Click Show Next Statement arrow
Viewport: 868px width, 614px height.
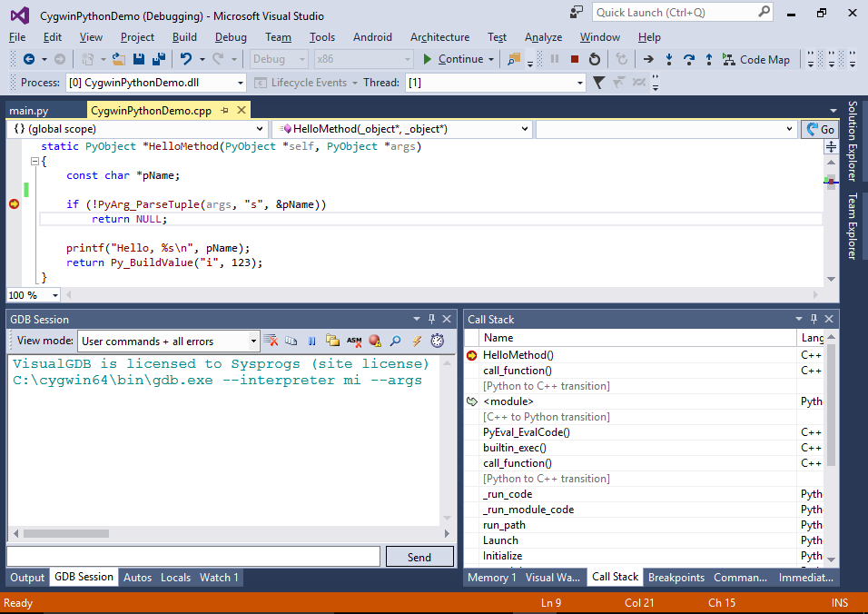pyautogui.click(x=649, y=59)
